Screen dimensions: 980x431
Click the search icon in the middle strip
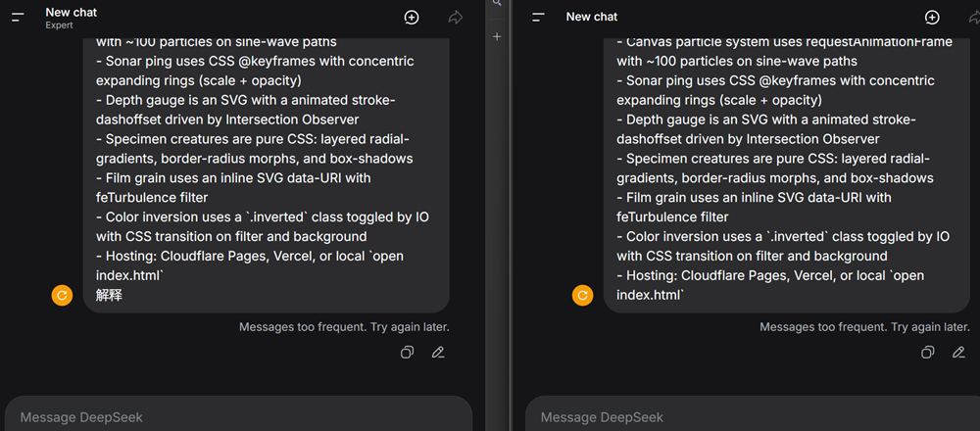pos(497,4)
